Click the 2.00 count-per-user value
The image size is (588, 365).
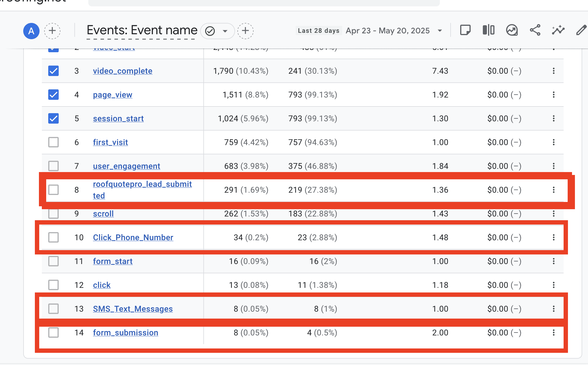pos(440,333)
